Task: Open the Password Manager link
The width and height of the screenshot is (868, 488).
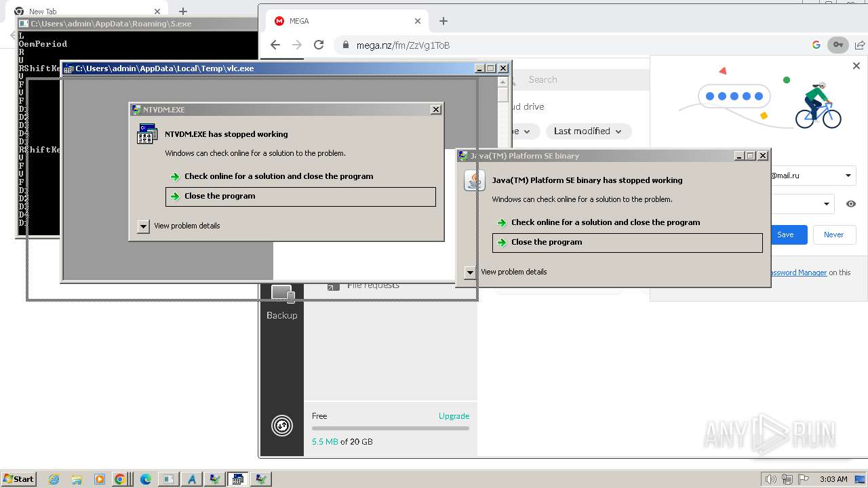Action: pos(797,272)
